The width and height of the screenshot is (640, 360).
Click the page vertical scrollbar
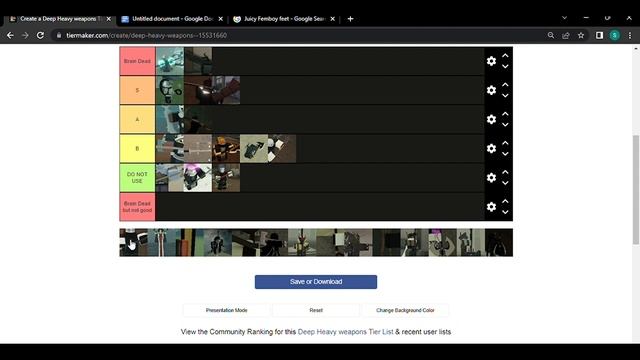[636, 190]
